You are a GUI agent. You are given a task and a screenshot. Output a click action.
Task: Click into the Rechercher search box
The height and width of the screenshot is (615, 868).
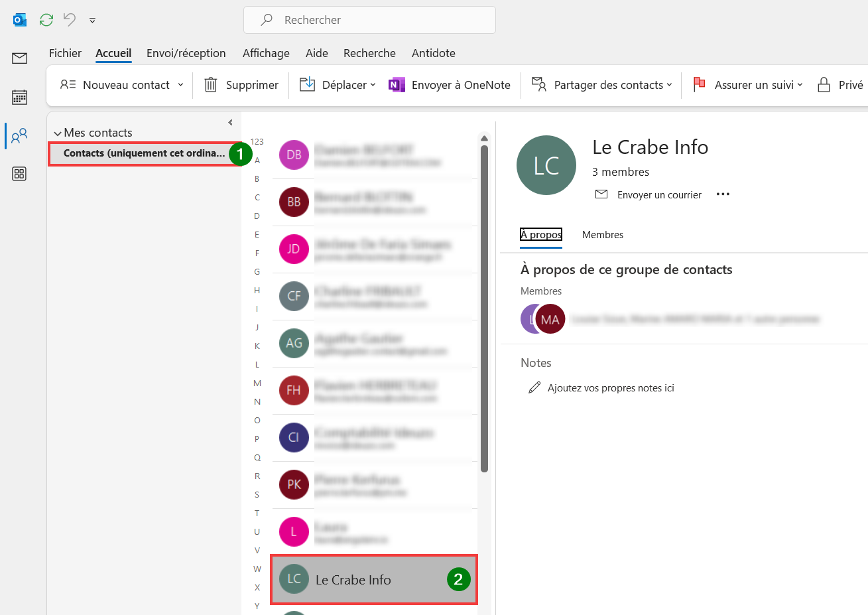click(x=369, y=20)
